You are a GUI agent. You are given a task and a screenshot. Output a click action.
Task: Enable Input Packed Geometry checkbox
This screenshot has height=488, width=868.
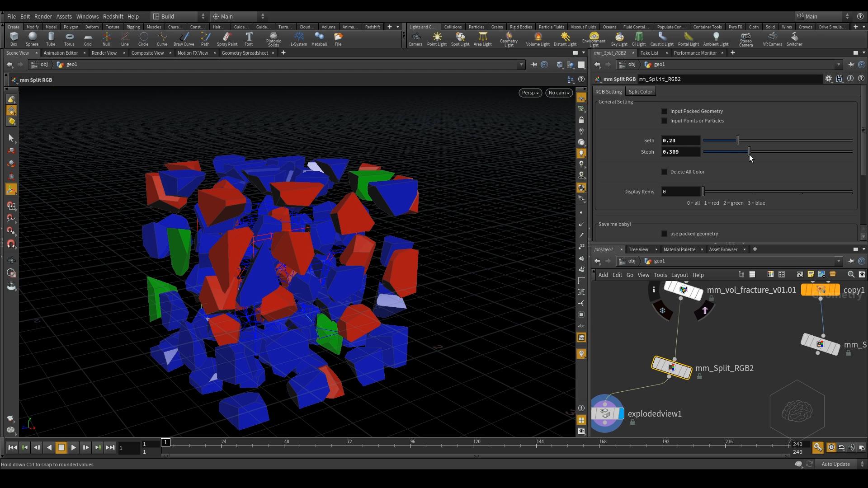[664, 111]
